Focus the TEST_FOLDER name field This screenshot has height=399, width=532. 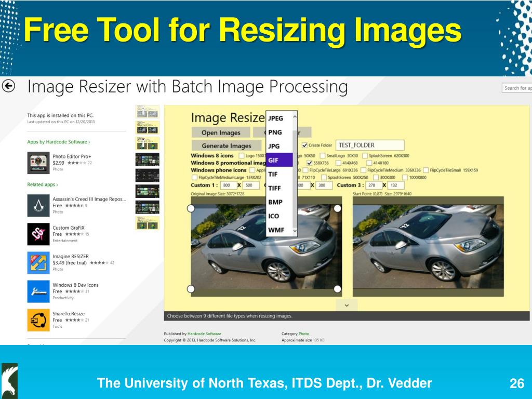coord(370,145)
